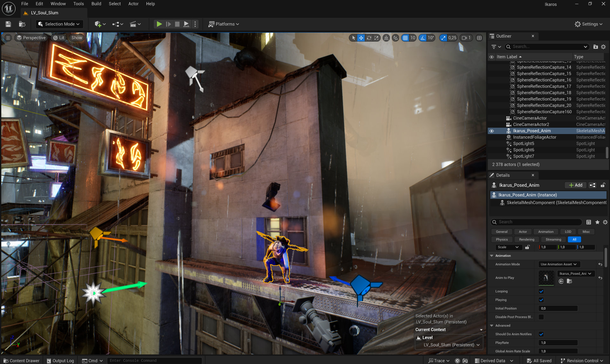This screenshot has height=364, width=610.
Task: Click the eject/possess playback button
Action: pos(186,24)
